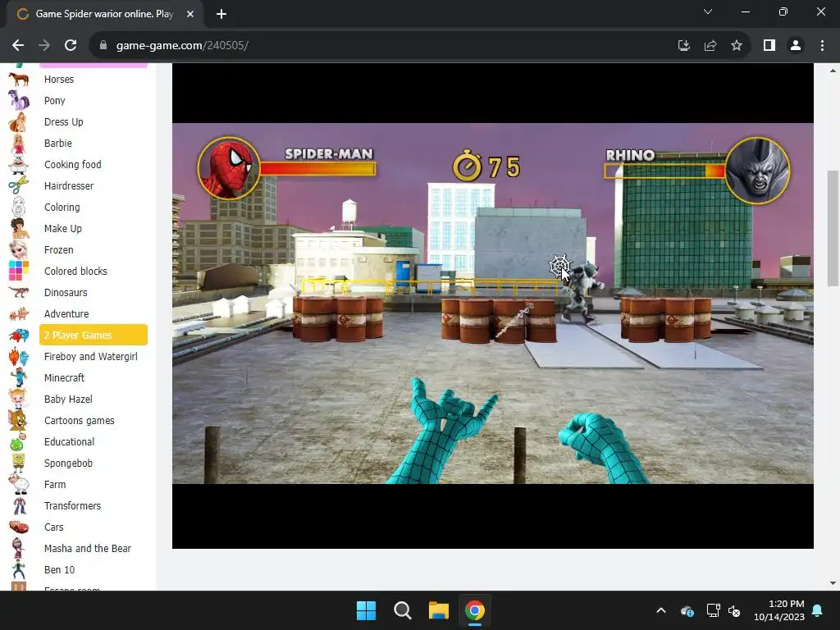Click the Dress Up category icon
The width and height of the screenshot is (840, 630).
pyautogui.click(x=18, y=122)
